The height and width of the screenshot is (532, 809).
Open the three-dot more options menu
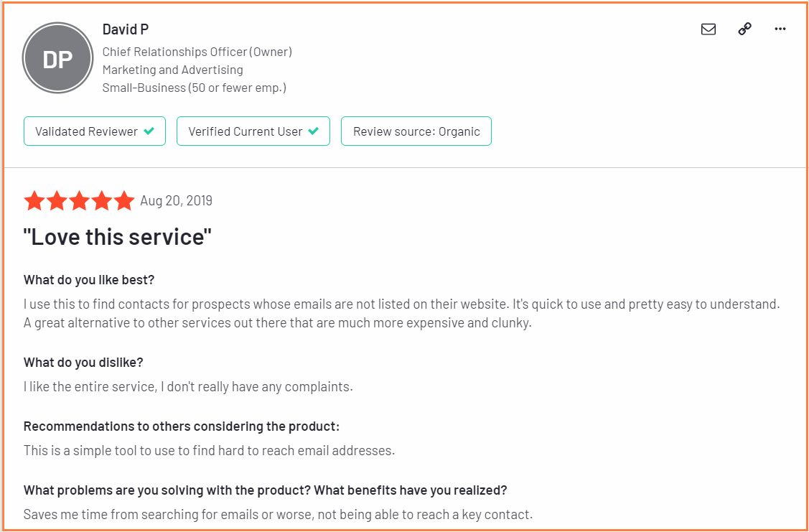tap(780, 29)
